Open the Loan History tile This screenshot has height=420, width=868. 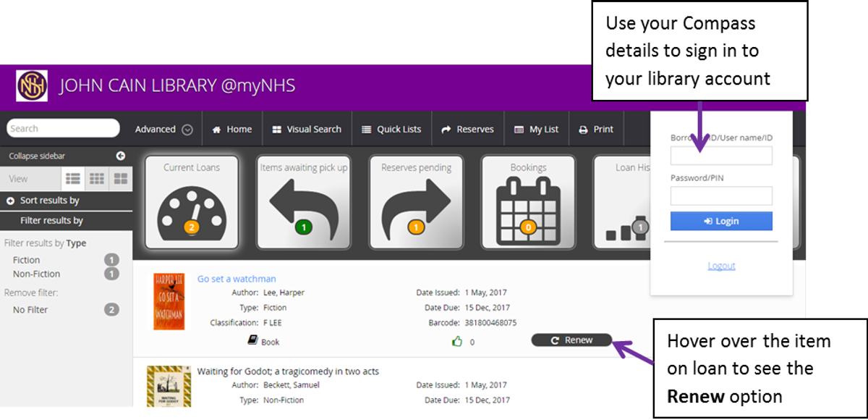[x=622, y=202]
